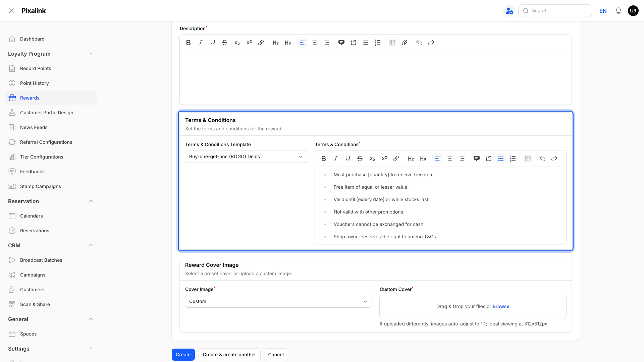Viewport: 644px width, 362px height.
Task: Collapse the Settings sidebar section
Action: [91, 349]
